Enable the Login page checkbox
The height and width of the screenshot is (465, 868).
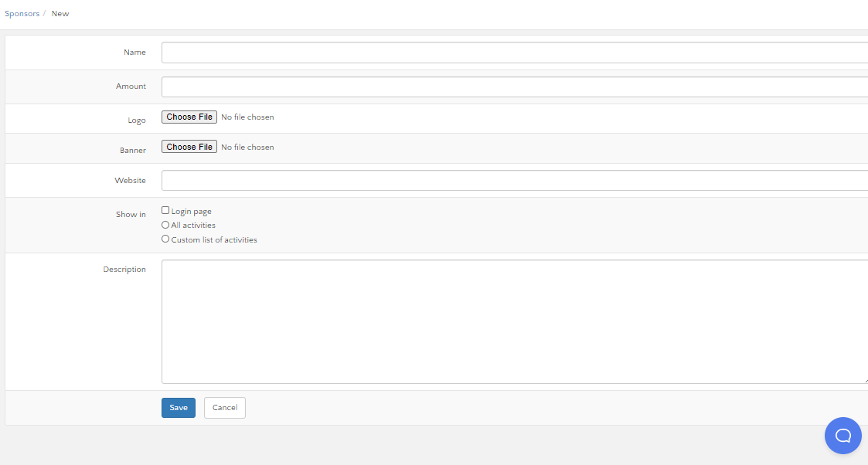point(165,210)
